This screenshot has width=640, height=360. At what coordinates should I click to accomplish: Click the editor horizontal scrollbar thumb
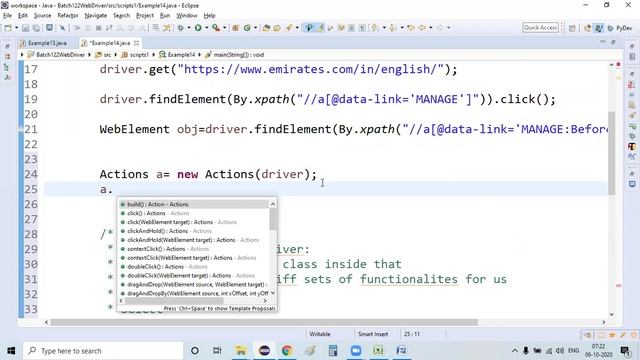(264, 322)
